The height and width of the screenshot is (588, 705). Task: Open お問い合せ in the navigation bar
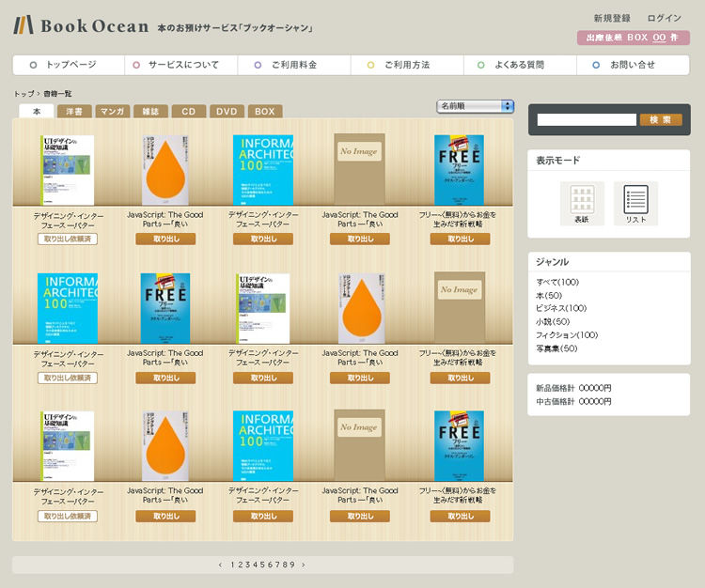(x=633, y=65)
